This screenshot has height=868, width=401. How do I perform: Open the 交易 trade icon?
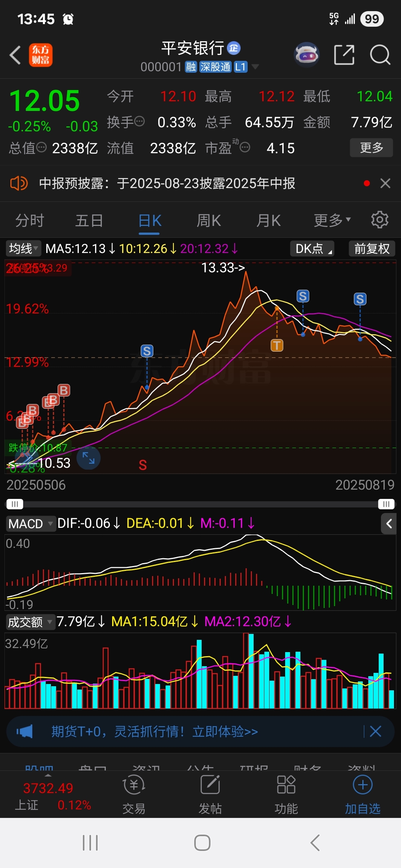tap(134, 794)
